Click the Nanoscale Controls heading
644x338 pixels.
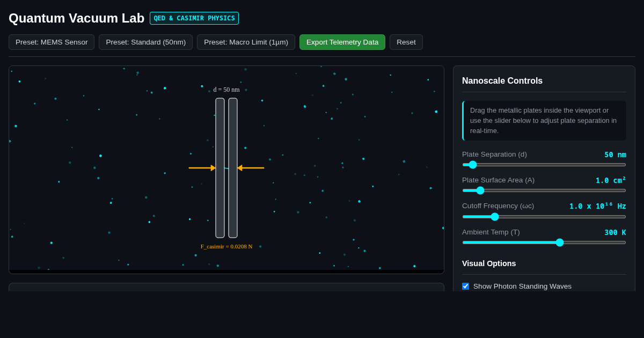(502, 81)
